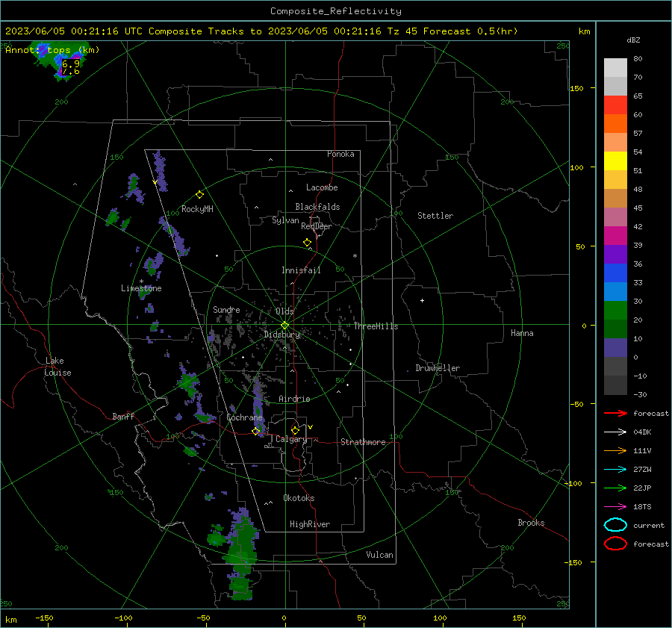The image size is (672, 628).
Task: Select the Blackfalds label
Action: 317,207
